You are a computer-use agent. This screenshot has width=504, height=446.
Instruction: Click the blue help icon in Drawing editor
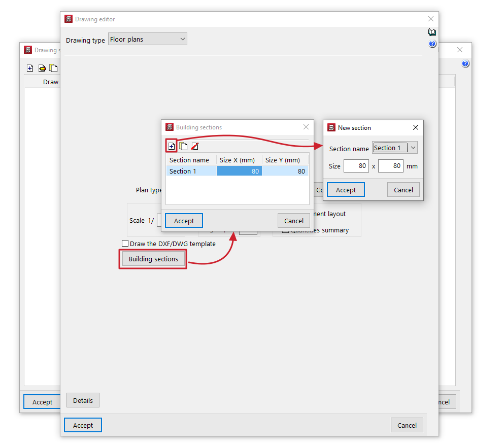coord(432,44)
